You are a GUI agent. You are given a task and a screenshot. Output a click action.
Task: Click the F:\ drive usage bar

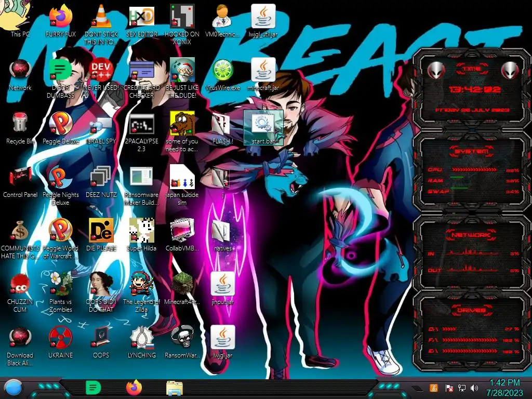coord(470,340)
